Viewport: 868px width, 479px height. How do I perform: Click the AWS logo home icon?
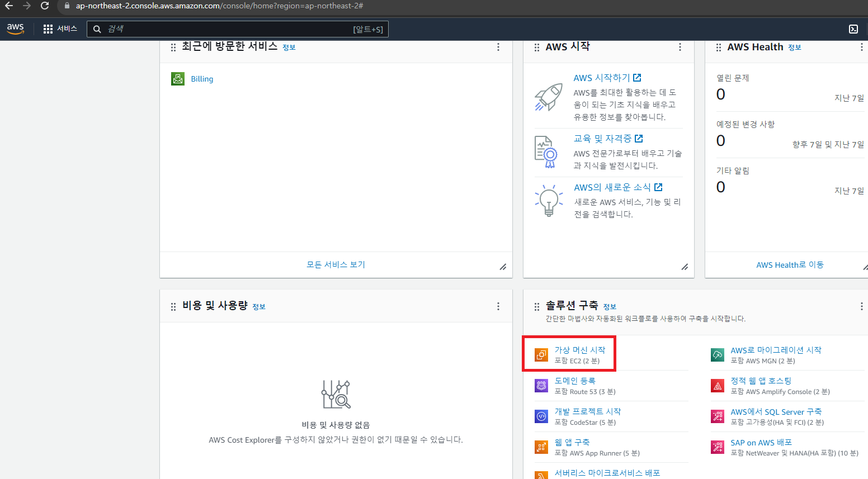tap(16, 29)
